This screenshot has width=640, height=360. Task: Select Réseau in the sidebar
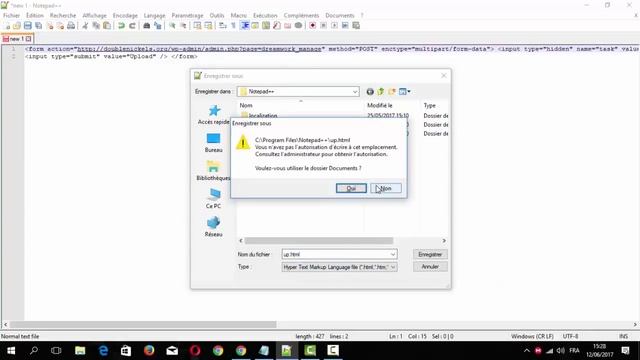click(213, 227)
